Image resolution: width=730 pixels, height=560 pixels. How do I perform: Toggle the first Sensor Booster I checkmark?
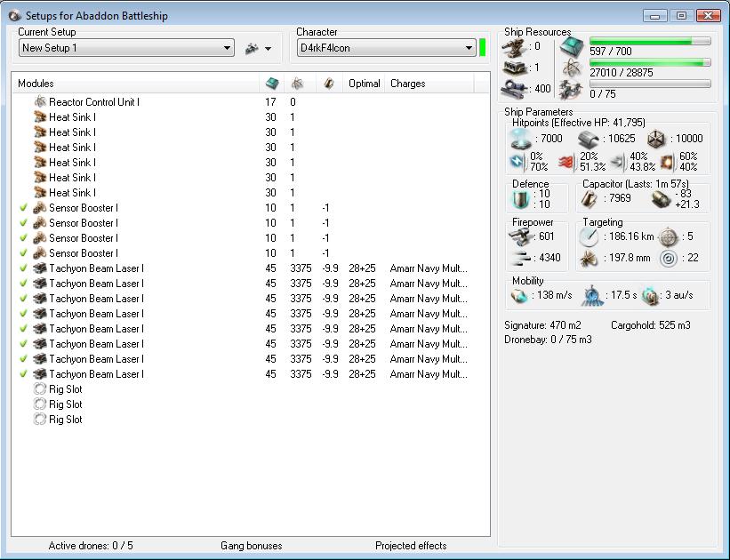tap(23, 208)
